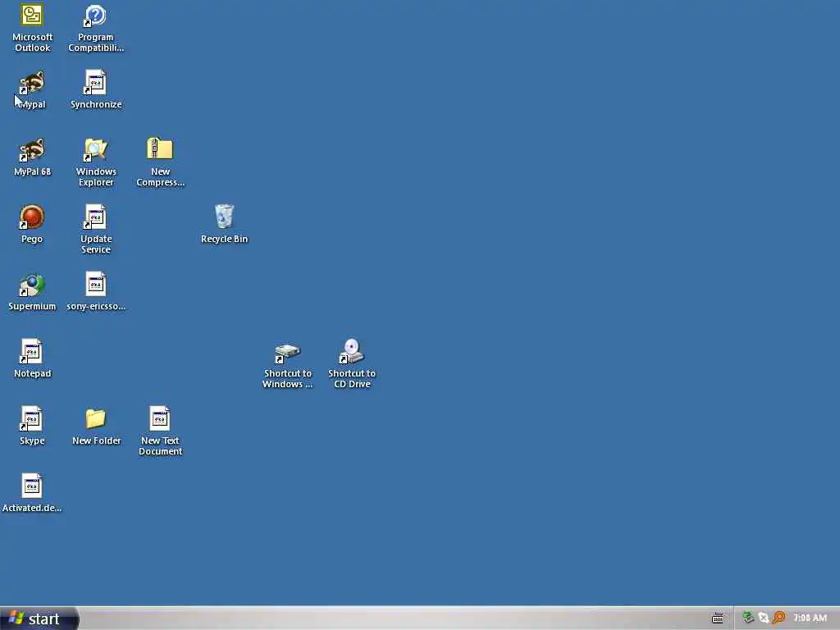Select the Shortcut to Windows drive icon
Viewport: 840px width, 630px height.
(288, 352)
